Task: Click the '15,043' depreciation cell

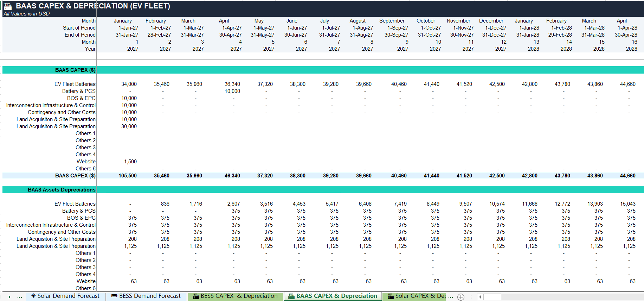Action: click(628, 204)
